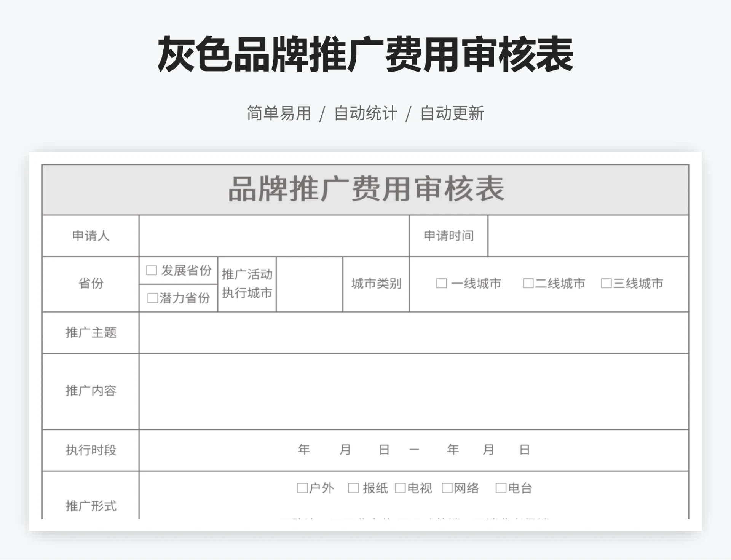This screenshot has width=731, height=560.
Task: Check the 网络 checkbox
Action: pyautogui.click(x=446, y=488)
